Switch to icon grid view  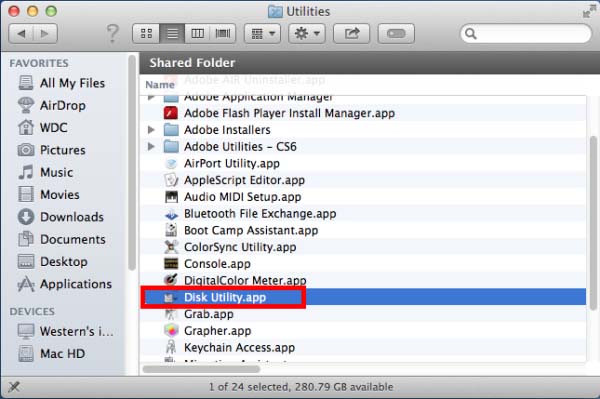tap(146, 34)
